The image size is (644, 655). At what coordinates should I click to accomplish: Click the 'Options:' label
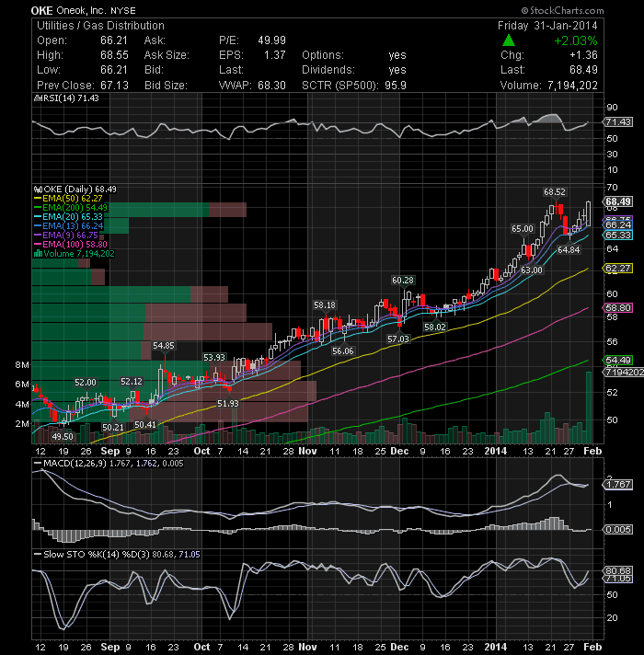click(323, 55)
